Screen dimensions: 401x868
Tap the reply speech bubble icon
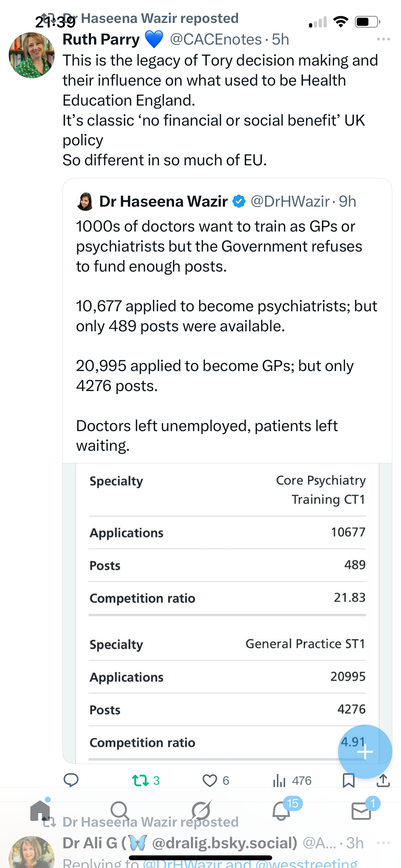click(71, 780)
